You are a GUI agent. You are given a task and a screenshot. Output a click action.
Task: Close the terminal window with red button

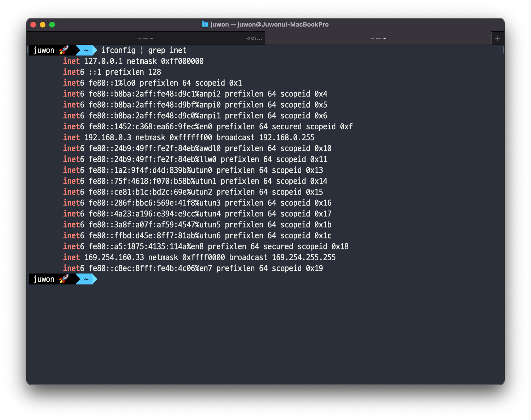pyautogui.click(x=33, y=25)
